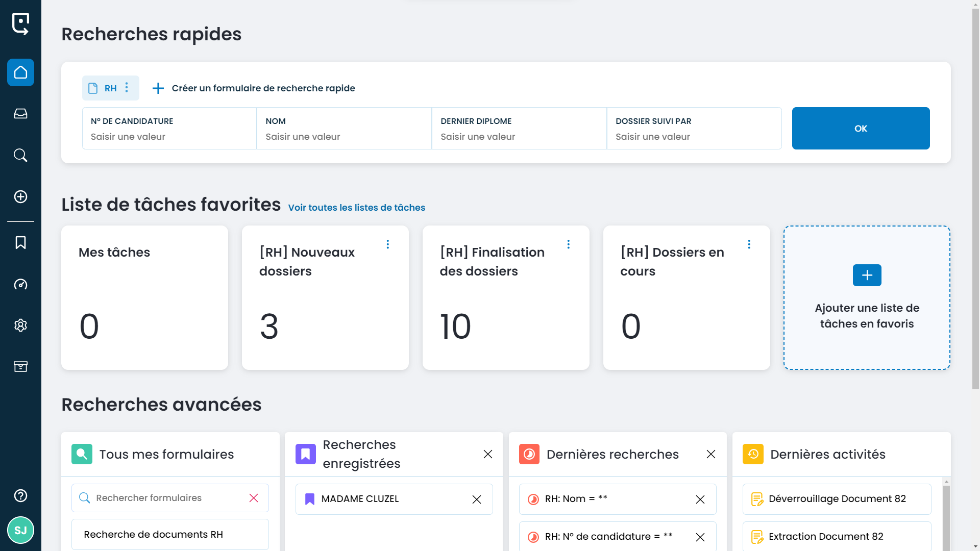Open the SJ user profile avatar
The height and width of the screenshot is (551, 980).
coord(20,530)
